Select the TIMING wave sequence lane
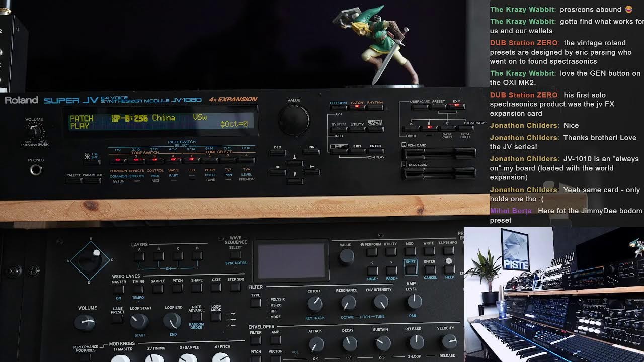 coord(138,289)
